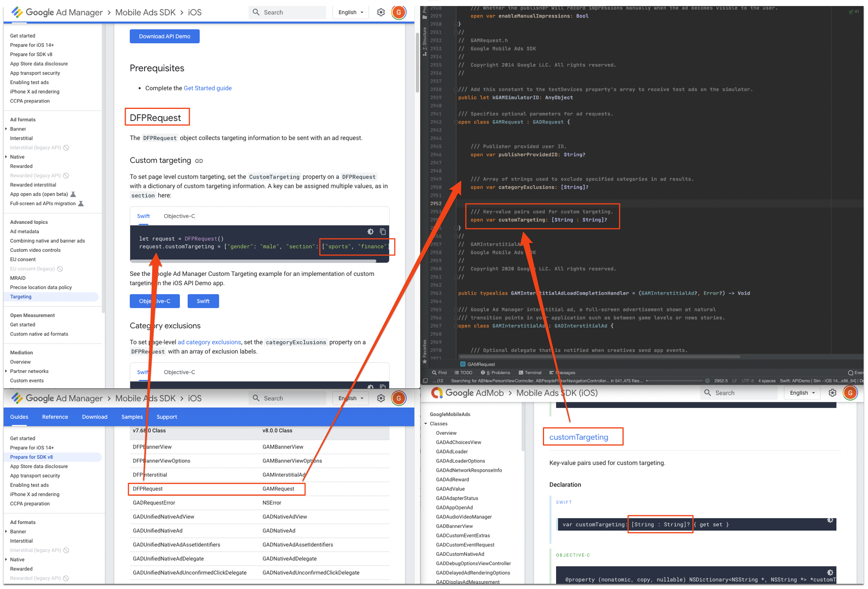868x589 pixels.
Task: Toggle dark theme on Objective-C declaration block
Action: click(x=830, y=572)
